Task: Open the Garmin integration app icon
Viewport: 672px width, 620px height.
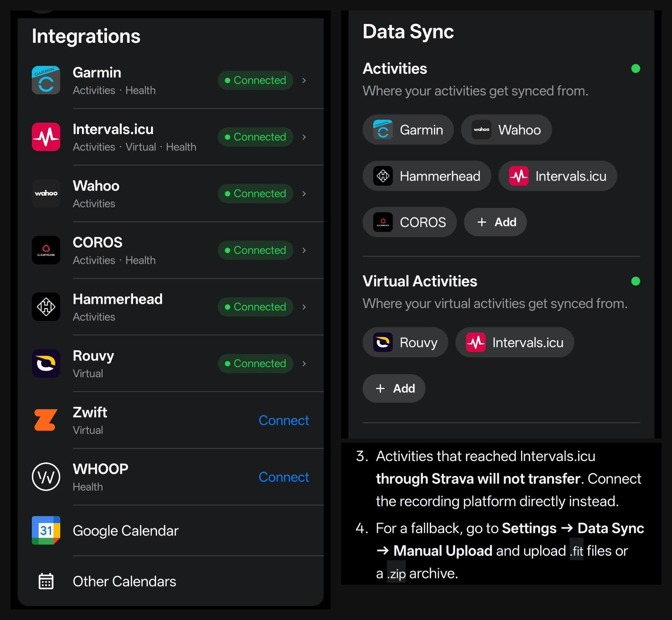Action: pos(46,80)
